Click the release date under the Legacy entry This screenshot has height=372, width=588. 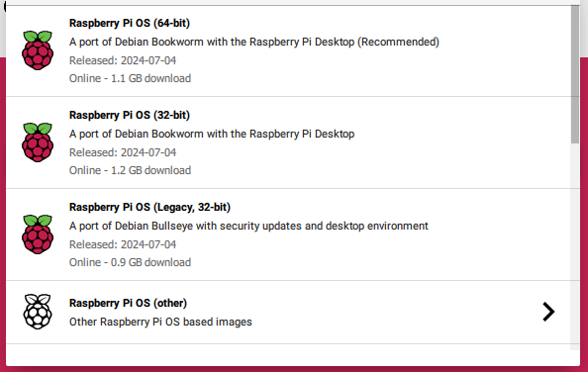[123, 244]
